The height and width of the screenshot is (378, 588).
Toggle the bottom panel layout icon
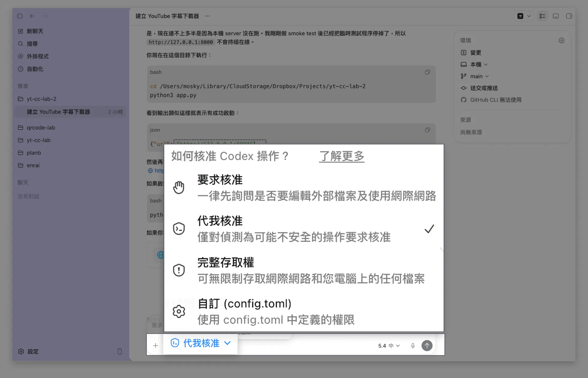(556, 16)
